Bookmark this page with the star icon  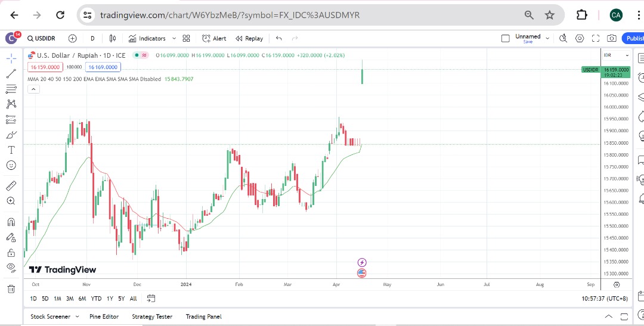(550, 15)
